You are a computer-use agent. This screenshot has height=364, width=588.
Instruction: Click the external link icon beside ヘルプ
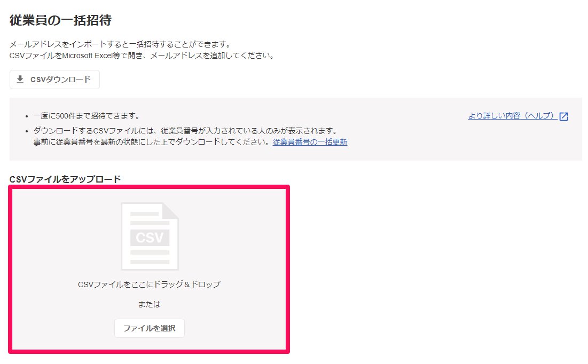(x=563, y=116)
